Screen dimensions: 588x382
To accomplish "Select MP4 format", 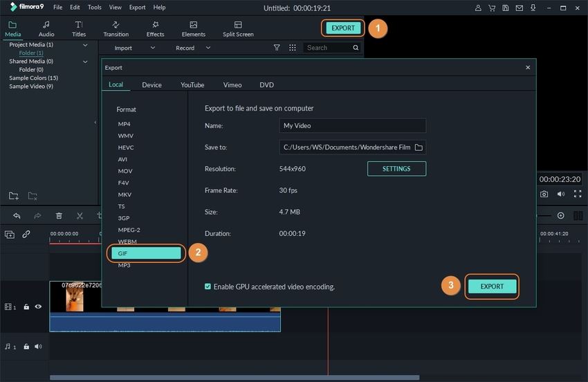I will pyautogui.click(x=124, y=124).
